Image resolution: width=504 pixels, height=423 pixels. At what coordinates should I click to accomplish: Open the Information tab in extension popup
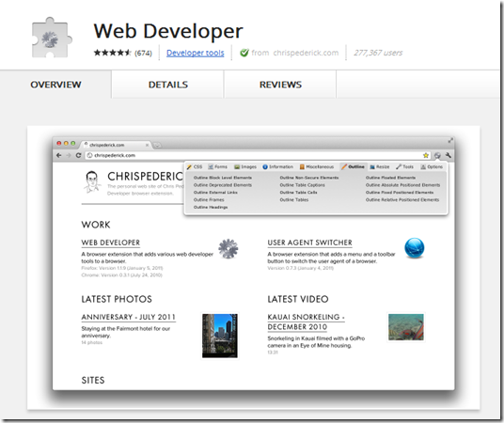point(277,166)
